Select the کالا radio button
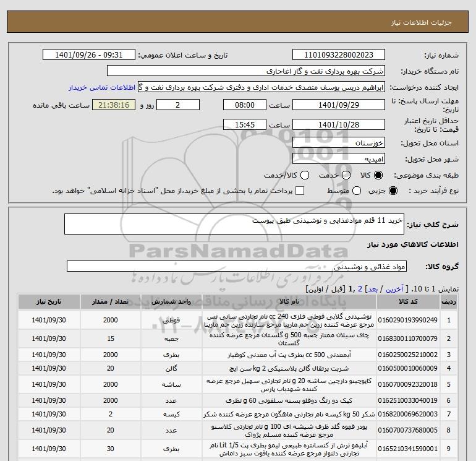Image resolution: width=476 pixels, height=461 pixels. tap(378, 175)
